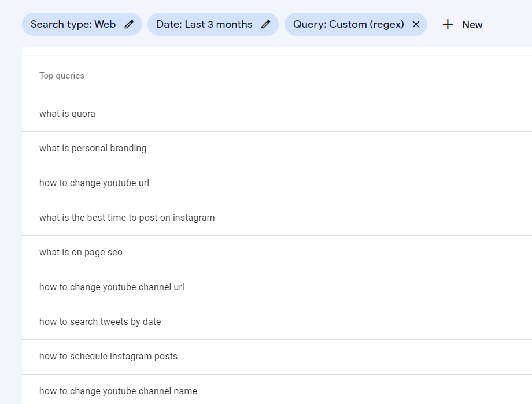
Task: Open the 'what is personal branding' query
Action: (93, 149)
